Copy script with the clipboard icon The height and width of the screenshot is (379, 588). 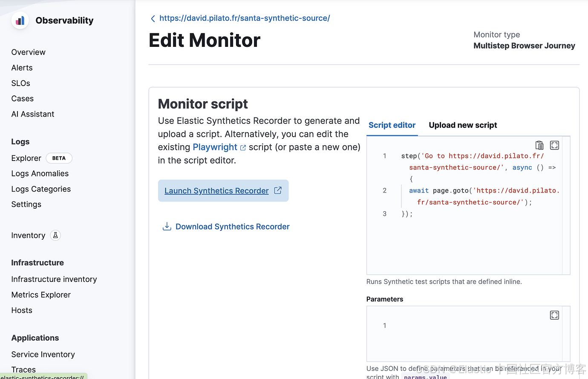(539, 145)
